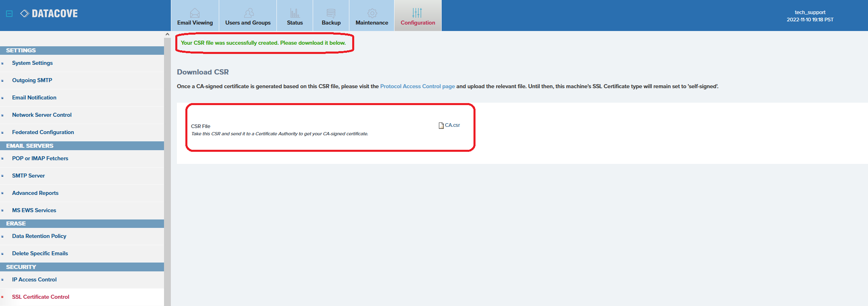
Task: Select SSL Certificate Control item
Action: tap(40, 297)
